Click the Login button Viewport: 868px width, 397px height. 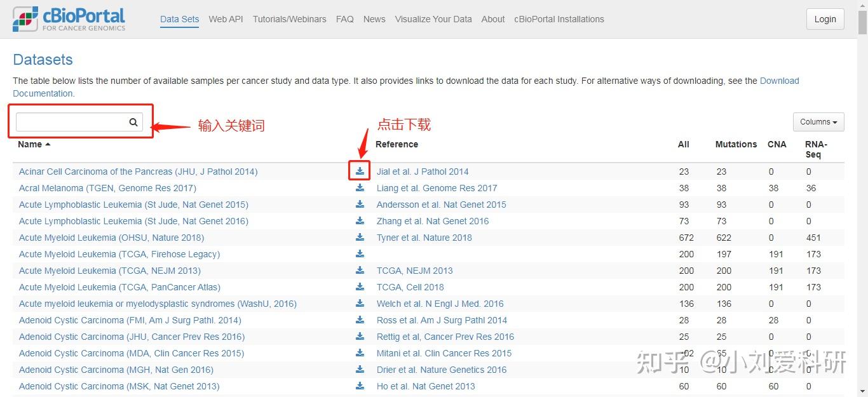[x=824, y=18]
